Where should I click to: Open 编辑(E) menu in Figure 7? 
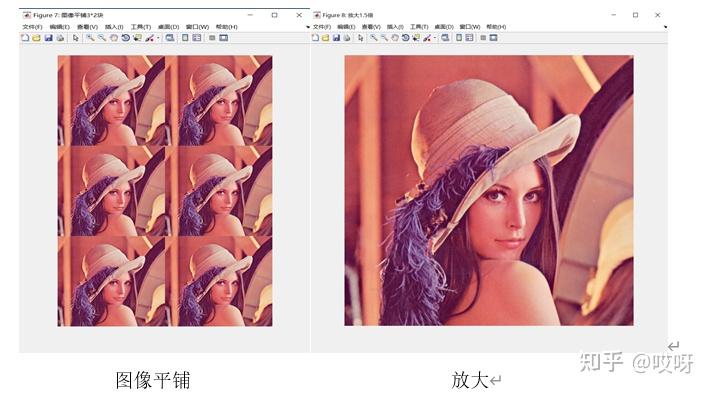(x=60, y=27)
